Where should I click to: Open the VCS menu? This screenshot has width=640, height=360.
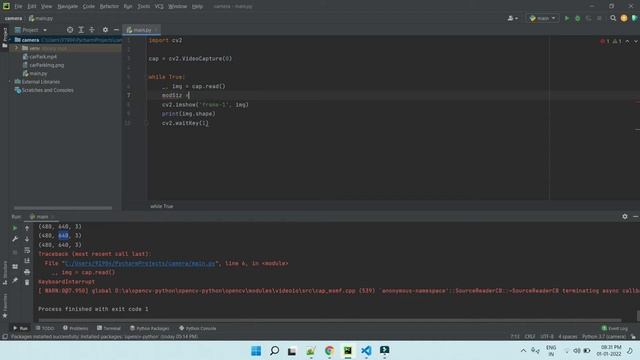click(x=159, y=7)
